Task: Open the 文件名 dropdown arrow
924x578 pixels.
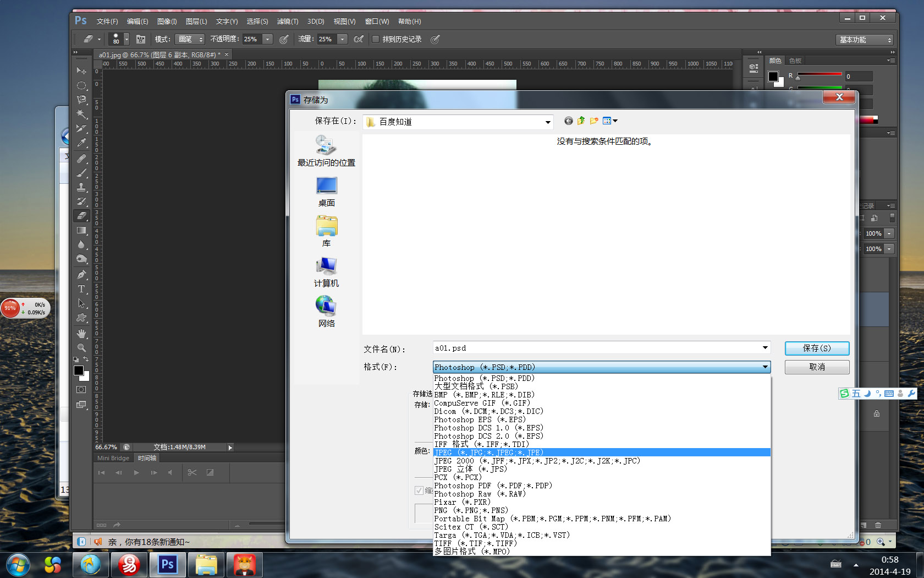Action: point(765,348)
